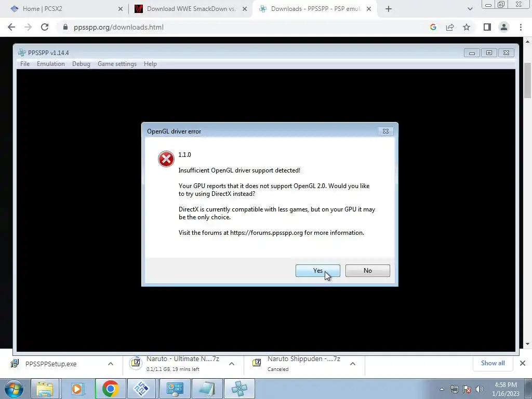Open the Game settings menu
Viewport: 532px width, 399px height.
click(117, 64)
